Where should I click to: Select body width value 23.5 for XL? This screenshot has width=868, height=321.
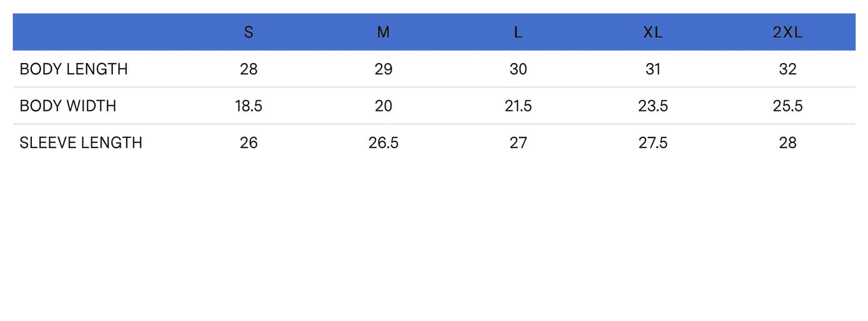coord(653,106)
